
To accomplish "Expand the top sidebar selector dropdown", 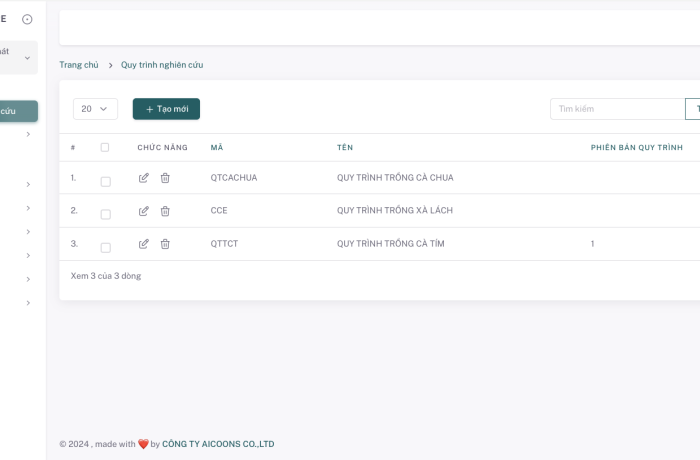I will click(x=19, y=57).
